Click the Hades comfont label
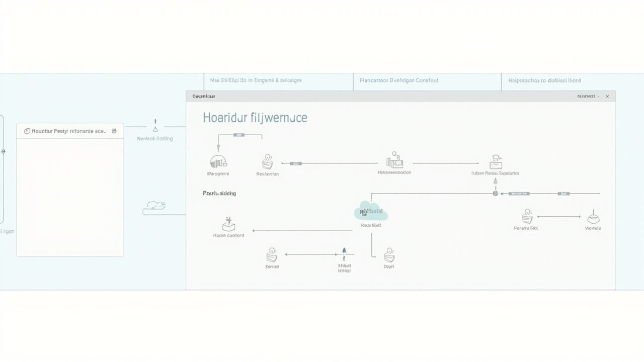The image size is (644, 362). [x=228, y=235]
